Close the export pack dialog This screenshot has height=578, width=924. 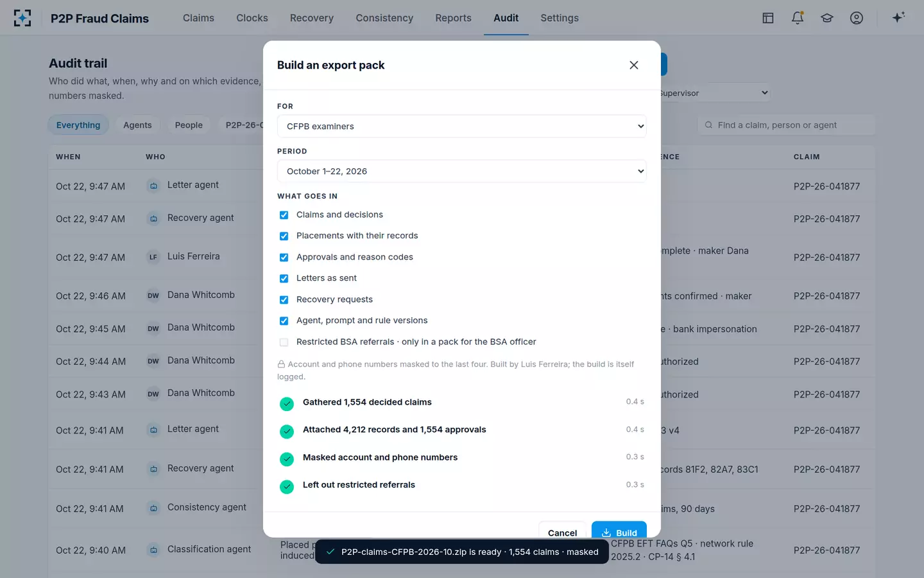(634, 65)
